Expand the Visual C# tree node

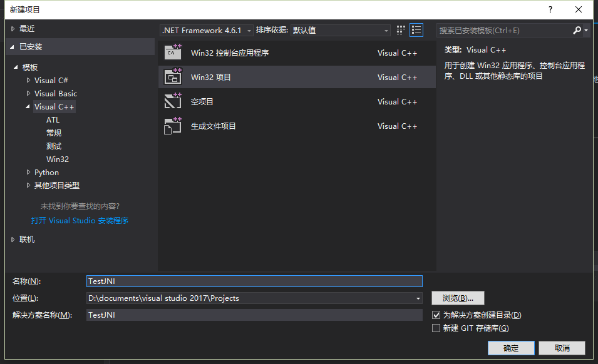(28, 80)
